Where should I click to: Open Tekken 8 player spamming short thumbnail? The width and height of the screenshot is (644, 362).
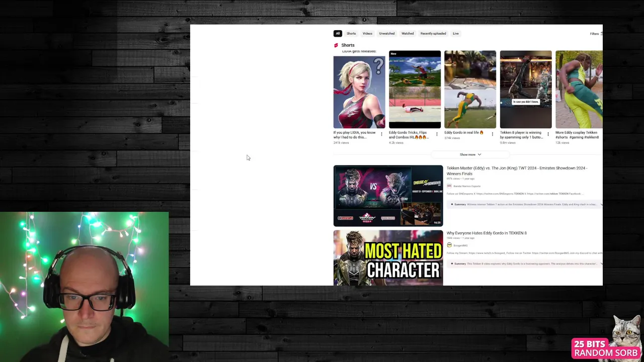[526, 89]
